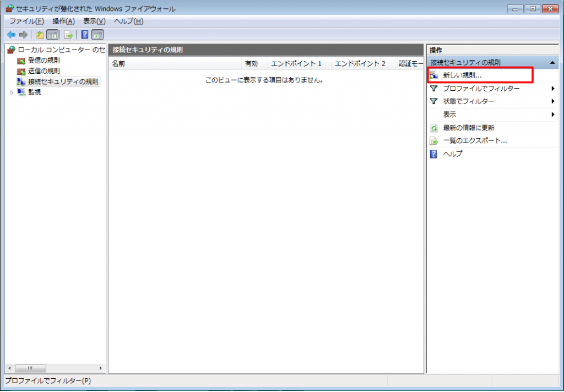Open the ヘルプ(H) menu in the menu bar
The width and height of the screenshot is (564, 392).
129,21
